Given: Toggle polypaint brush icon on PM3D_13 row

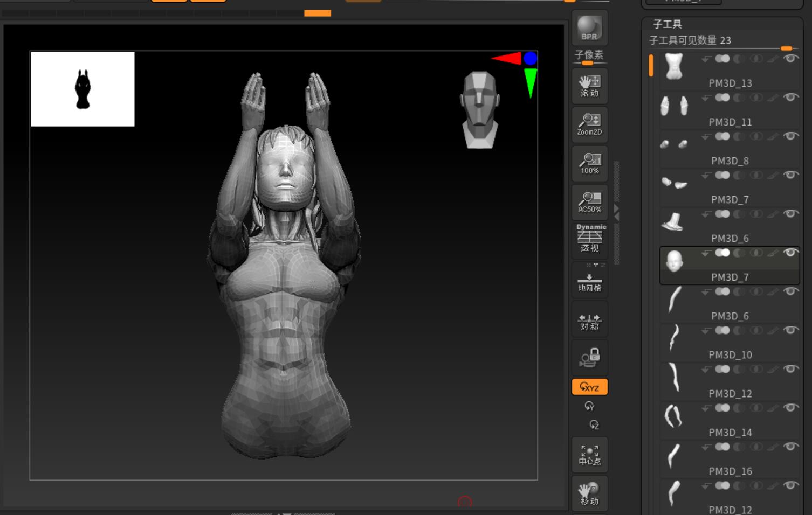Looking at the screenshot, I should (x=773, y=59).
